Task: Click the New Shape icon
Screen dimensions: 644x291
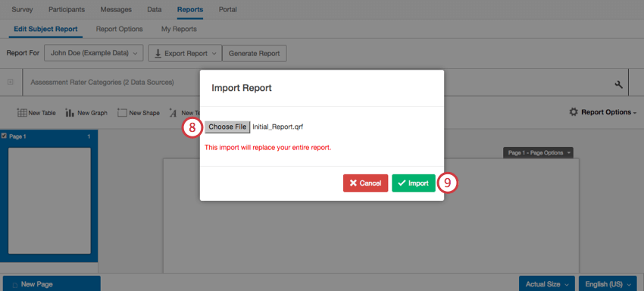Action: [x=122, y=113]
